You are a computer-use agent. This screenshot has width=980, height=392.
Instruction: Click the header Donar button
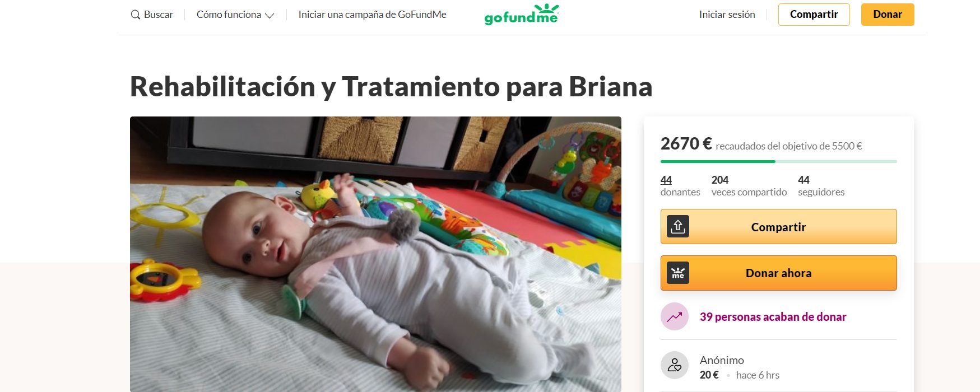888,15
